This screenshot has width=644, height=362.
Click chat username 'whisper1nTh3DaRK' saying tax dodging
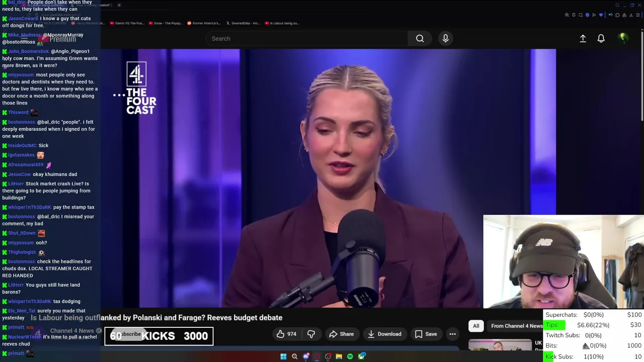tap(30, 301)
